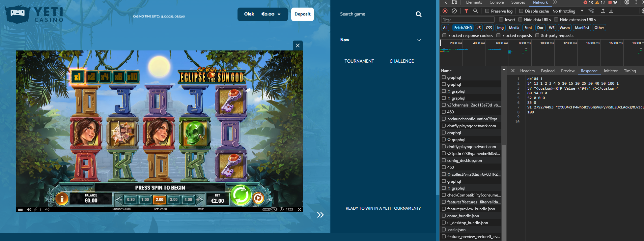This screenshot has width=644, height=241.
Task: Increase the bet with the plus arrow
Action: pyautogui.click(x=199, y=199)
